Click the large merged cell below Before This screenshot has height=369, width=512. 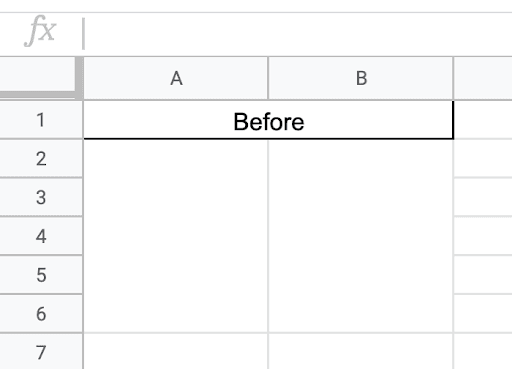(x=268, y=236)
